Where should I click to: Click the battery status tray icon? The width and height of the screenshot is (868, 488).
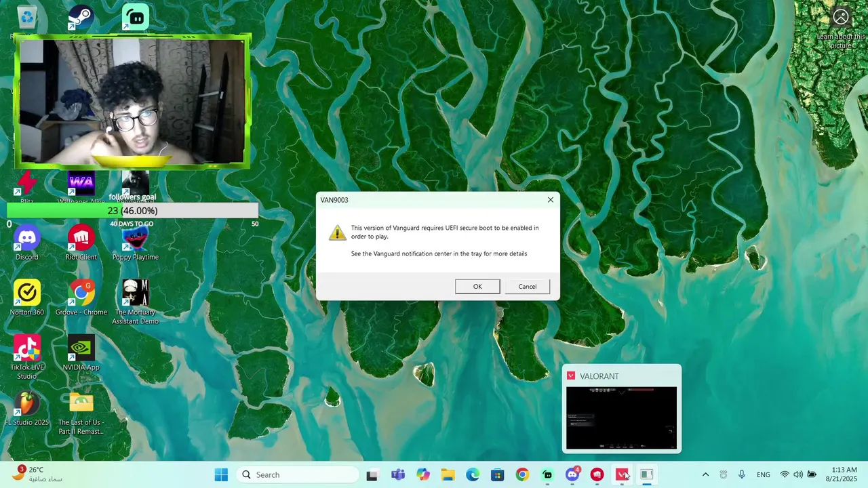click(812, 474)
